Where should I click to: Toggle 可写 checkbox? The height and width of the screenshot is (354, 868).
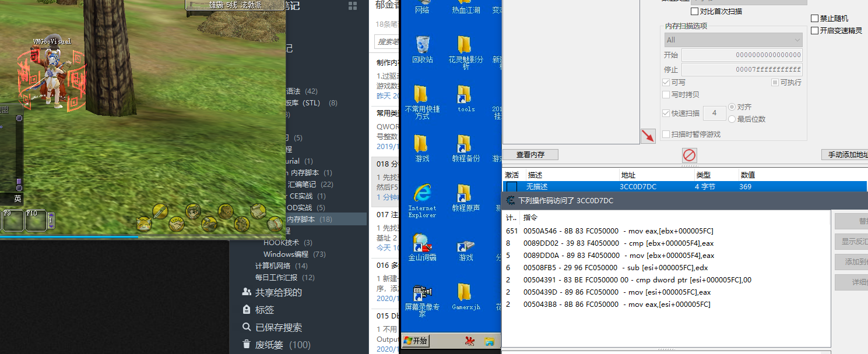(x=666, y=83)
